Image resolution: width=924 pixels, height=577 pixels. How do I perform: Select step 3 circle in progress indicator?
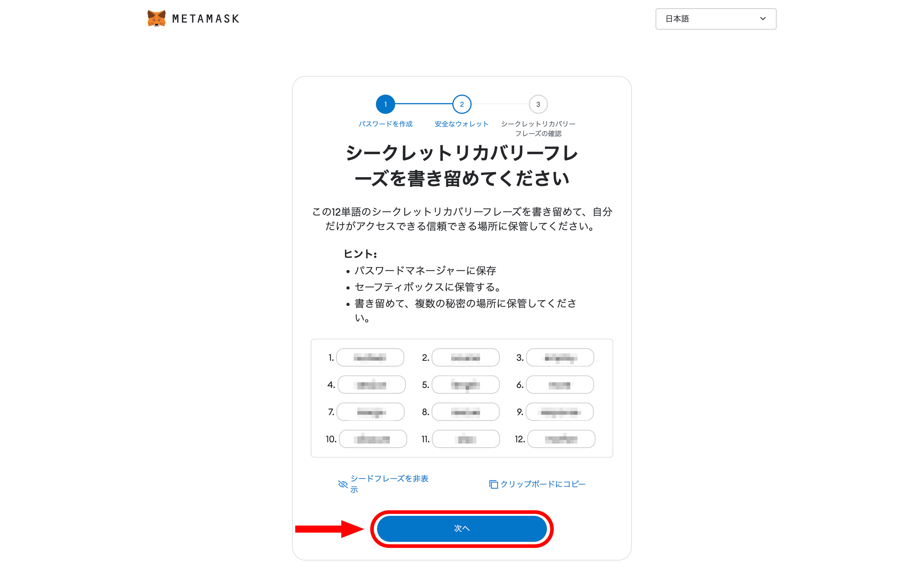(538, 104)
